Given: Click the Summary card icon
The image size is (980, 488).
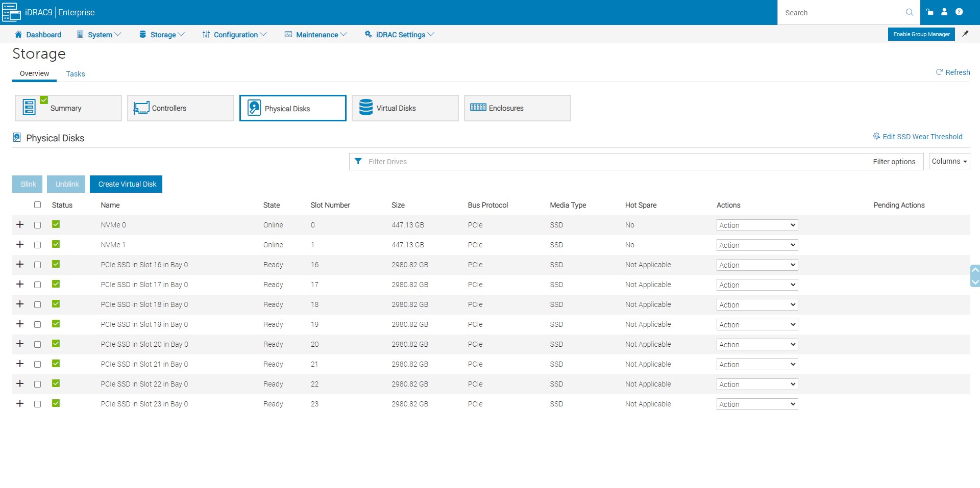Looking at the screenshot, I should point(30,108).
